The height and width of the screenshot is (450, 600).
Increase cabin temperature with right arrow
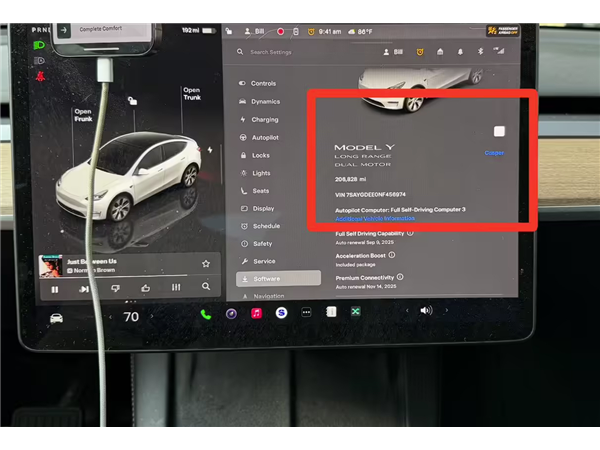click(152, 316)
